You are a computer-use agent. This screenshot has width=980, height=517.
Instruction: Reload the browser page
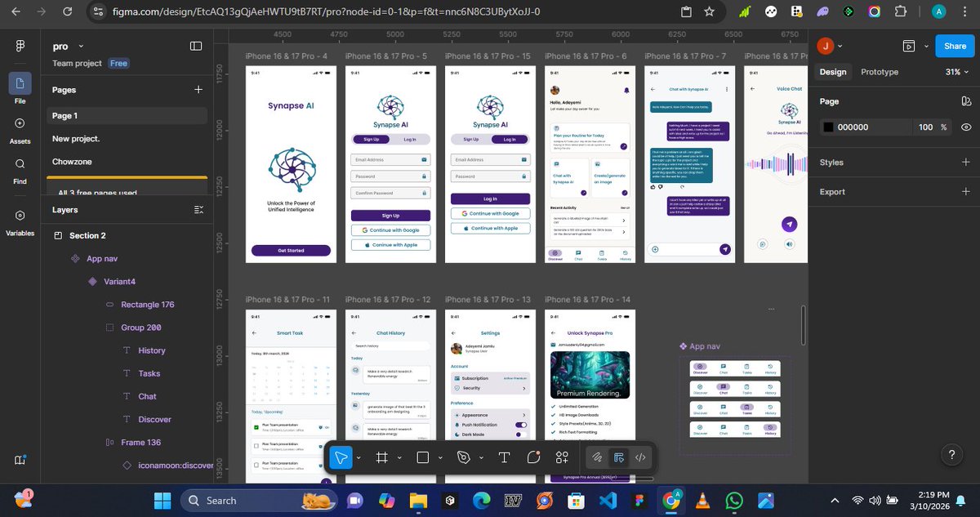[x=68, y=11]
